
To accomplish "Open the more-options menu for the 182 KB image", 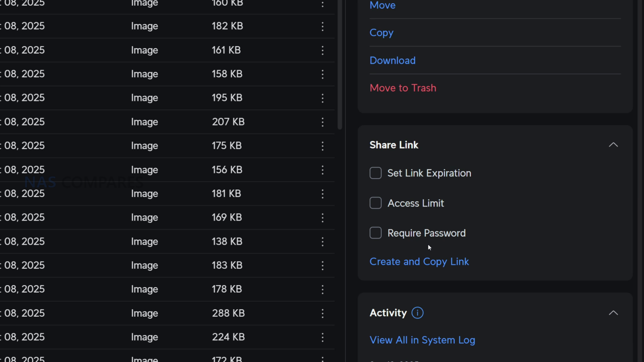I will tap(323, 26).
